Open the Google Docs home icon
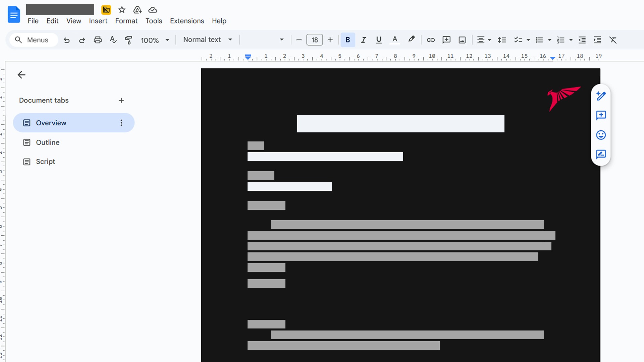 point(14,14)
